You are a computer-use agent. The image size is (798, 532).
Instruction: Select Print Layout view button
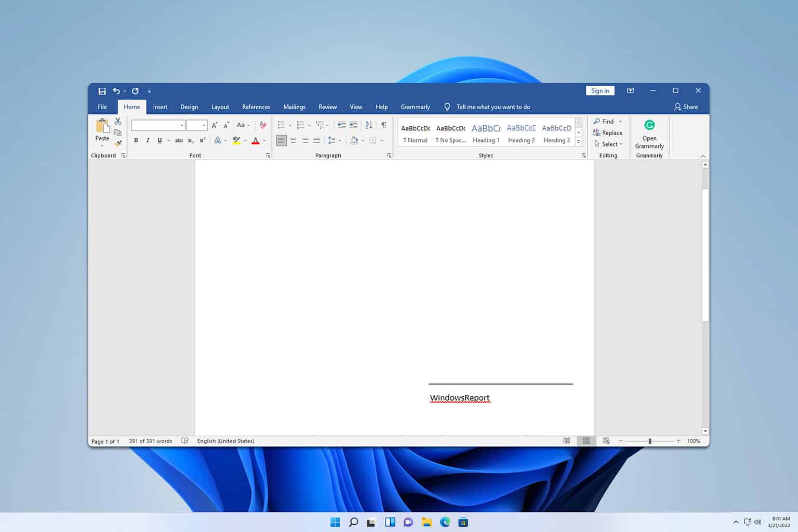pos(587,441)
